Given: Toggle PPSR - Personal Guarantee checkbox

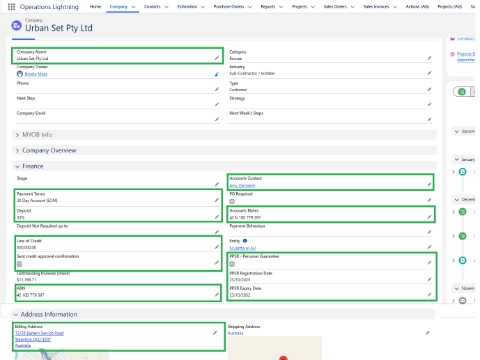Looking at the screenshot, I should [232, 264].
